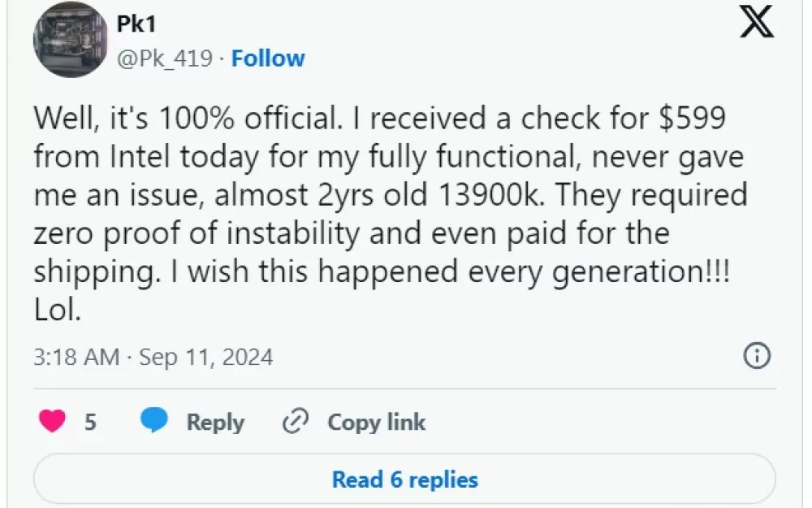812x508 pixels.
Task: Click the chain link icon
Action: coord(295,422)
